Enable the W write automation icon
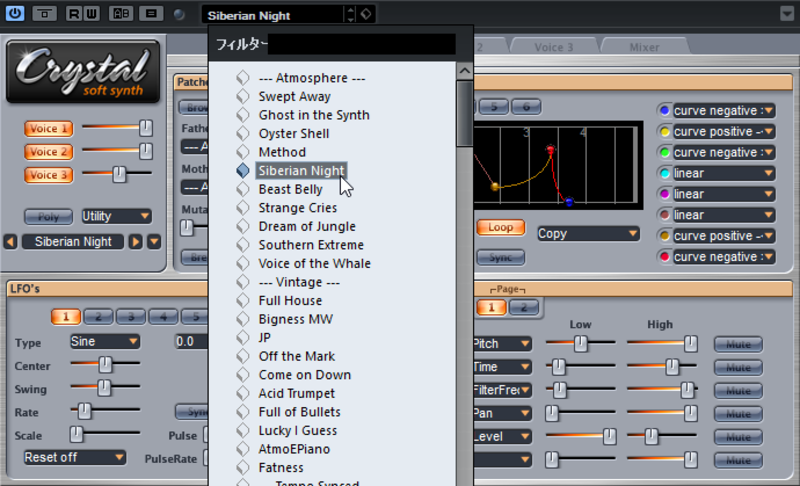800x486 pixels. 91,13
